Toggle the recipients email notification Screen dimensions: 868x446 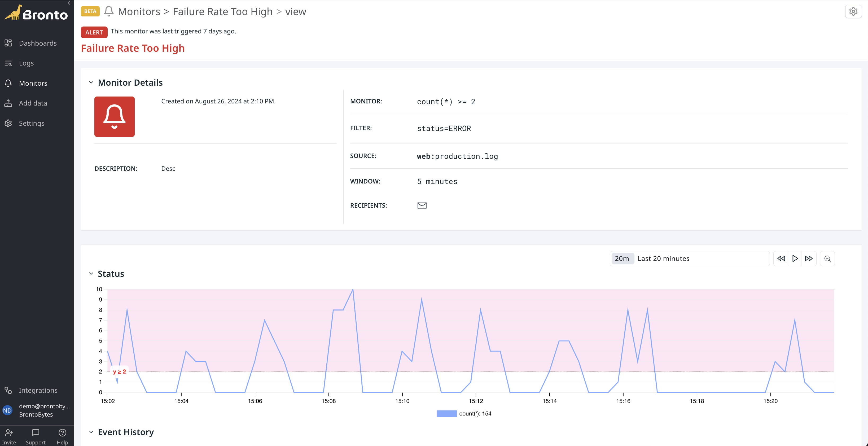pyautogui.click(x=422, y=205)
